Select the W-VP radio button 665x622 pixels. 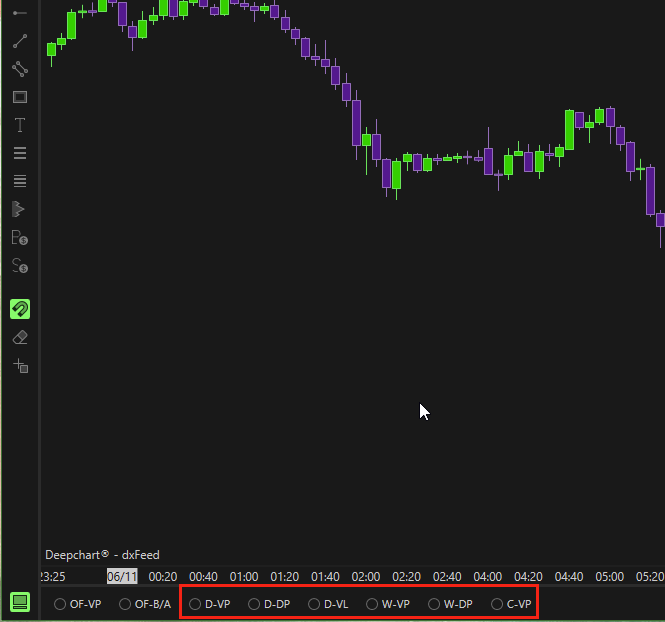pos(372,604)
